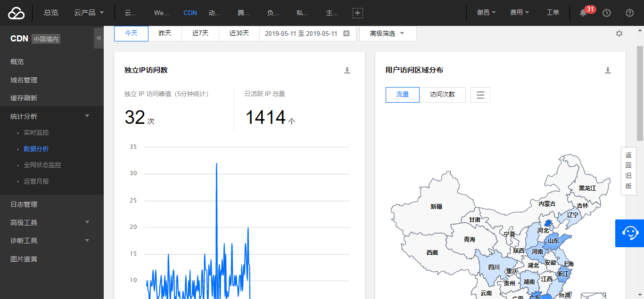Open the notifications bell icon
Screen dimensions: 644x299
[583, 13]
